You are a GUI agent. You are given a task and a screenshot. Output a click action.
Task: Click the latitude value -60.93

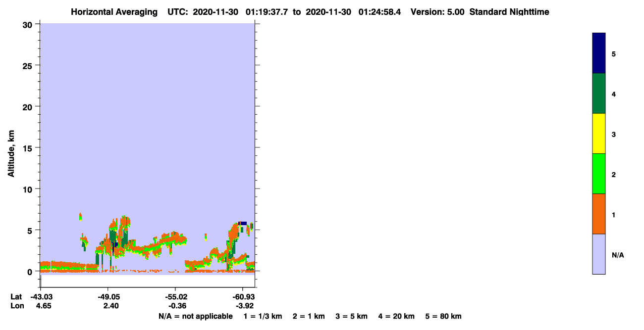pos(243,297)
